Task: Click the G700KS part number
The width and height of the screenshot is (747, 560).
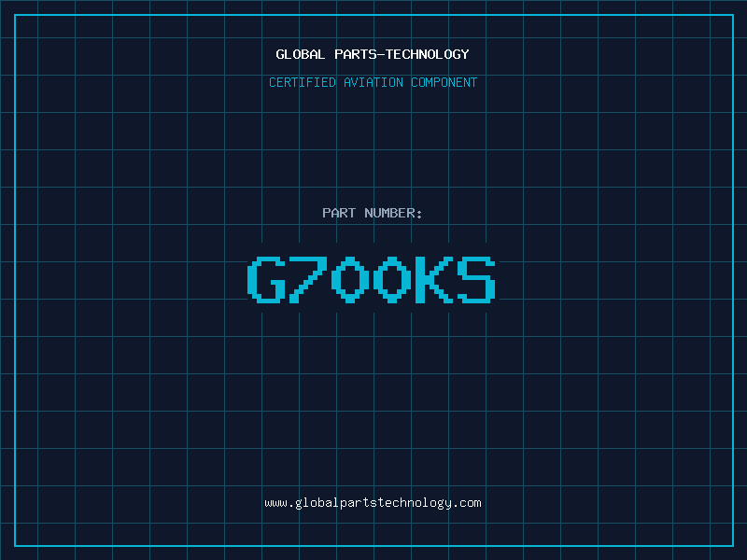Action: pyautogui.click(x=372, y=279)
